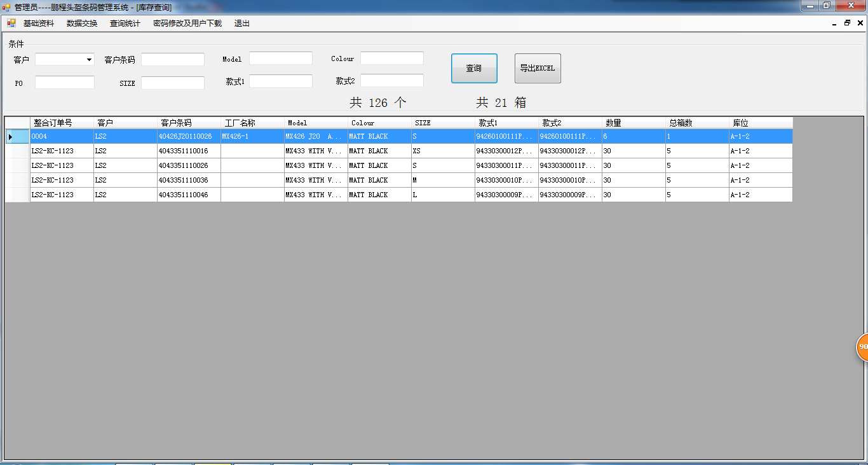Click the 款式1 cell 94330300009P
The width and height of the screenshot is (868, 465).
[506, 195]
